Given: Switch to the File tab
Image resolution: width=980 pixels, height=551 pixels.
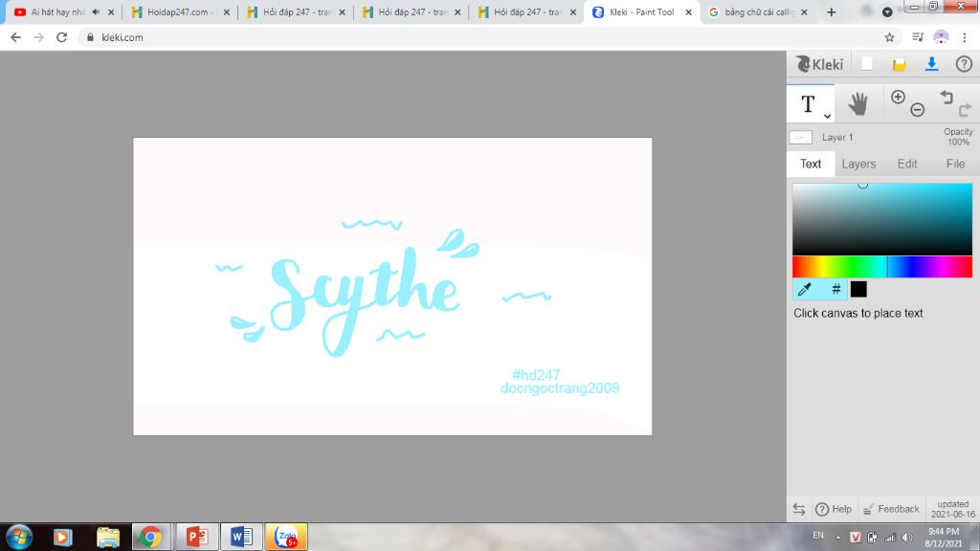Looking at the screenshot, I should 955,164.
